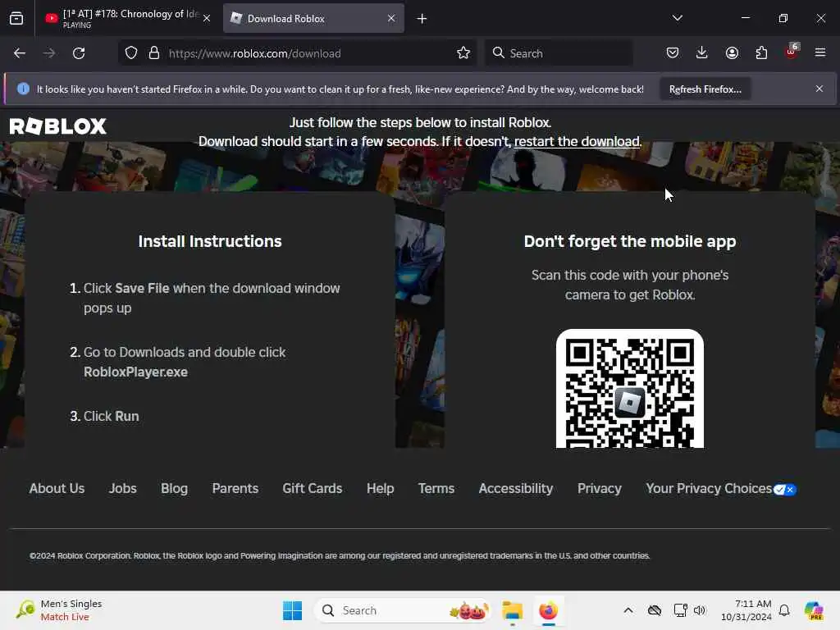Viewport: 840px width, 630px height.
Task: Open a new tab with plus
Action: (422, 19)
